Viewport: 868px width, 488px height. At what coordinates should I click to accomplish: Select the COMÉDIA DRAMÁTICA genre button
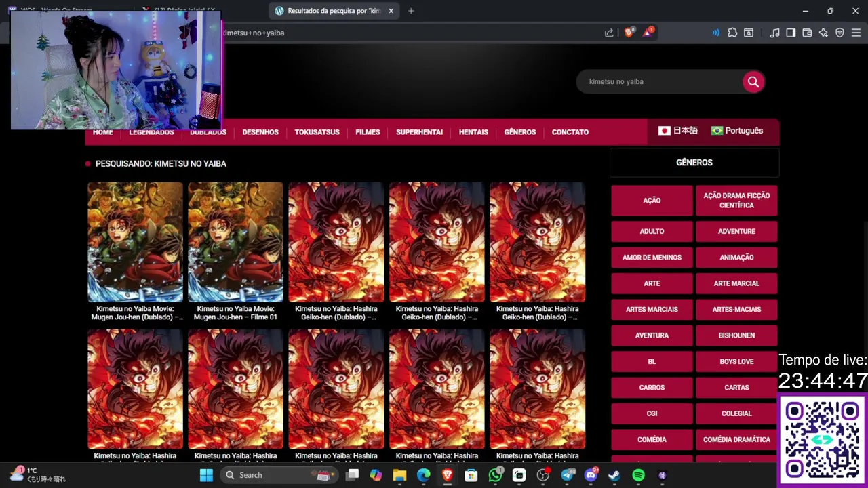[x=736, y=440]
